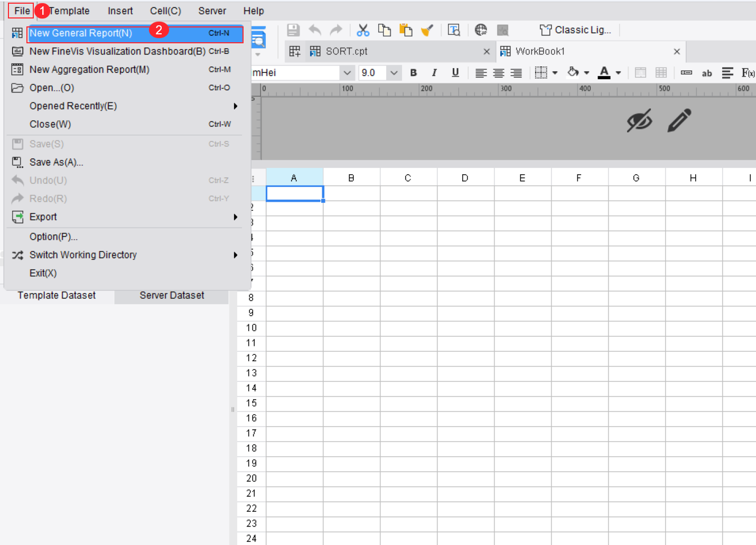Open the Template menu

[69, 11]
